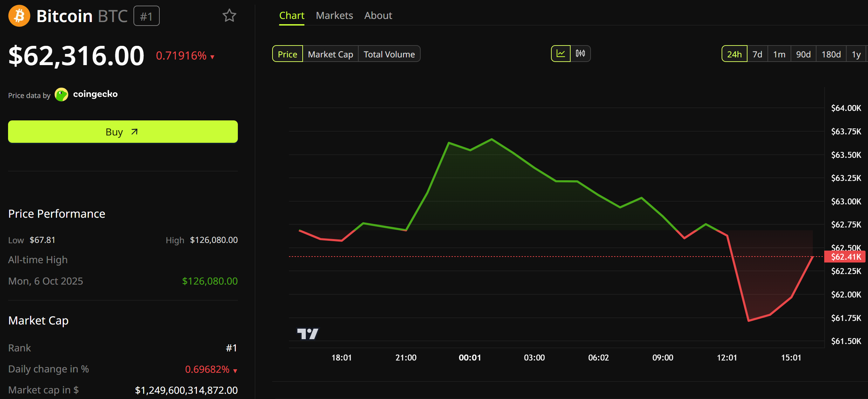Click the 15:01 time axis label
868x399 pixels.
pyautogui.click(x=791, y=357)
